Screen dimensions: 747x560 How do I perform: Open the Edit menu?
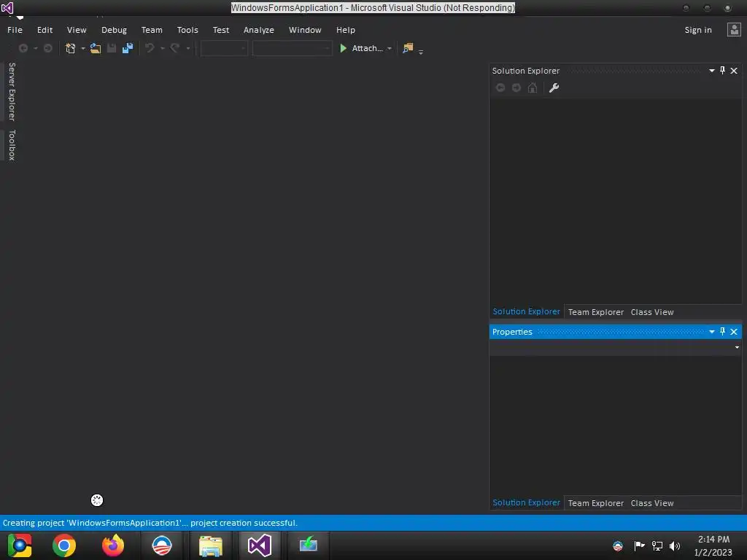click(x=44, y=30)
